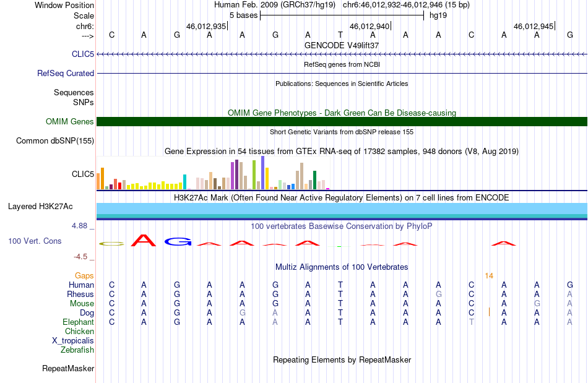Click the OMIM Gene Phenotypes track title
This screenshot has width=588, height=383.
click(x=342, y=113)
